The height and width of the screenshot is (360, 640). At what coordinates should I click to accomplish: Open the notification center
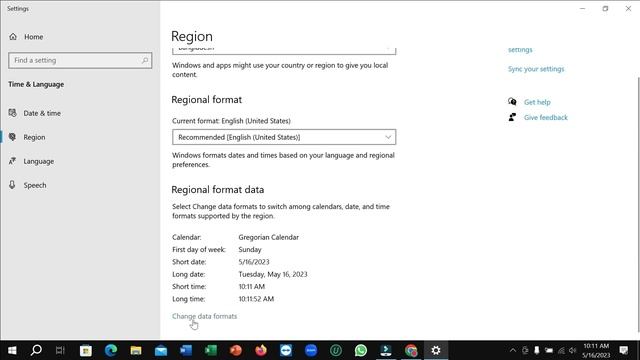pyautogui.click(x=624, y=350)
